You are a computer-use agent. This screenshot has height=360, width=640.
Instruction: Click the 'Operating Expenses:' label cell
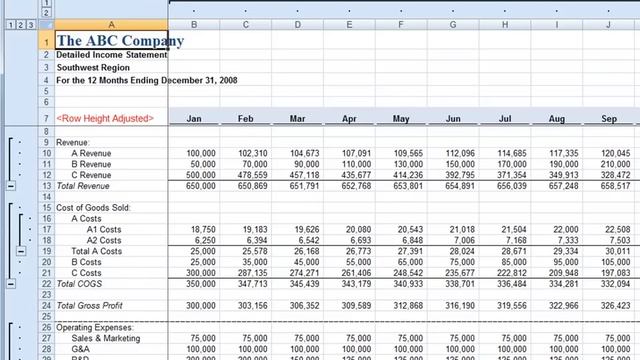(x=111, y=327)
